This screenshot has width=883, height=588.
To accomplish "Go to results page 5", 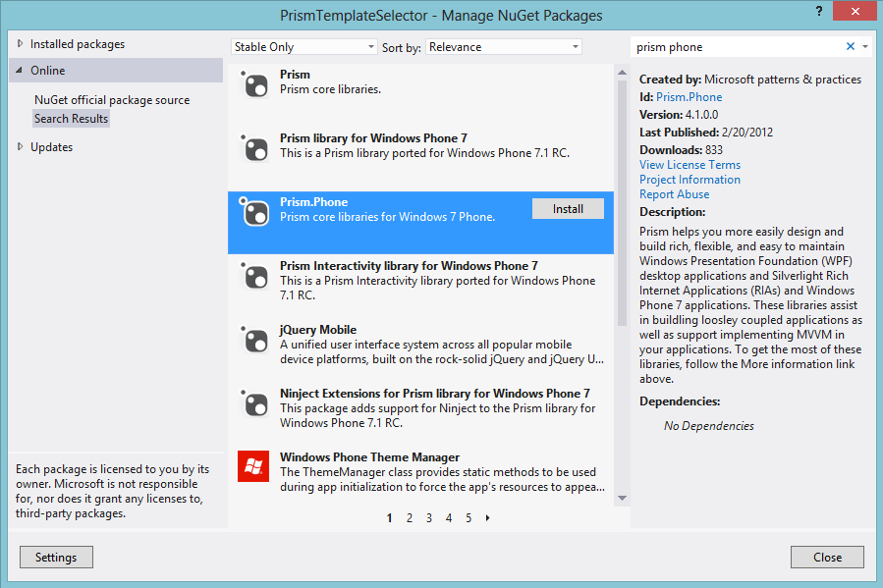I will 469,518.
